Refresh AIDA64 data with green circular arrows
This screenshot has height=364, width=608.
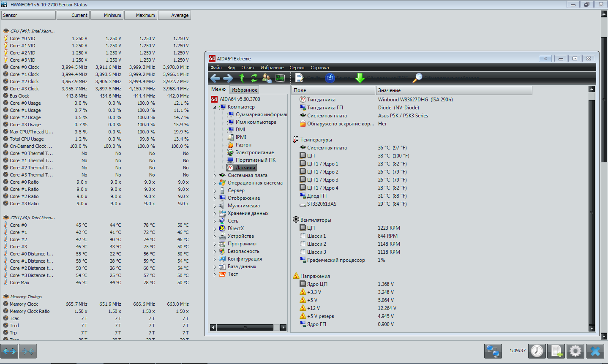click(x=254, y=78)
